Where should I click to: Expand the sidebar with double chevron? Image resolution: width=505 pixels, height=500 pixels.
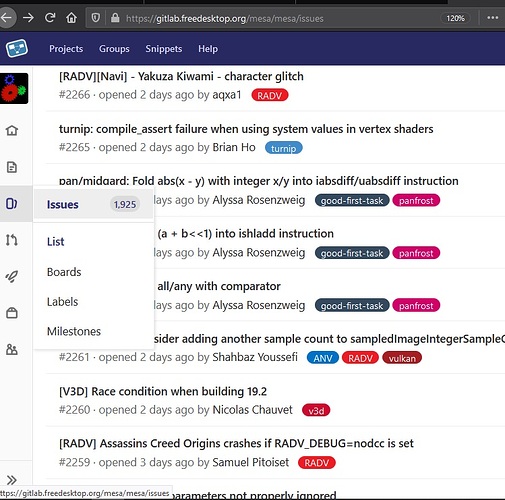[x=12, y=480]
